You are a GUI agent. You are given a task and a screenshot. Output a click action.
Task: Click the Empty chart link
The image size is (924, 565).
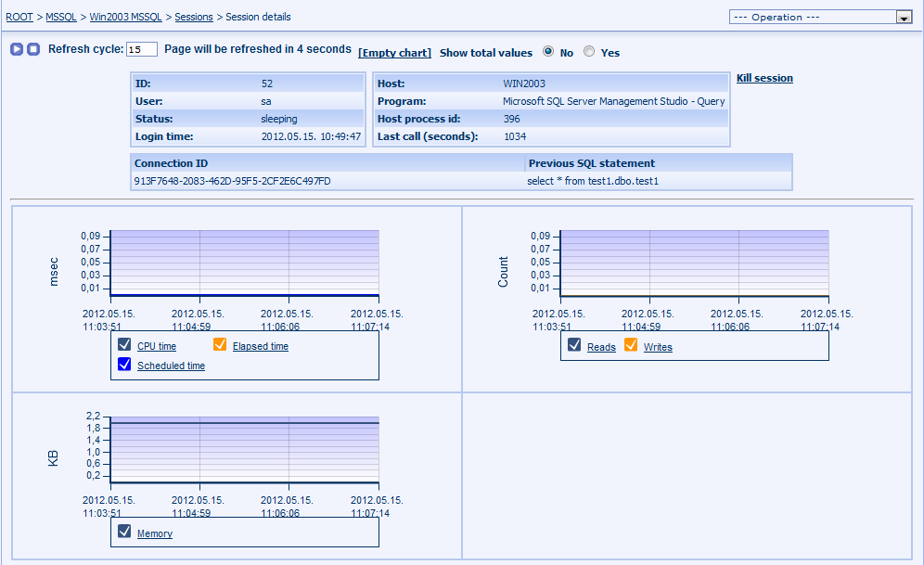[x=395, y=53]
